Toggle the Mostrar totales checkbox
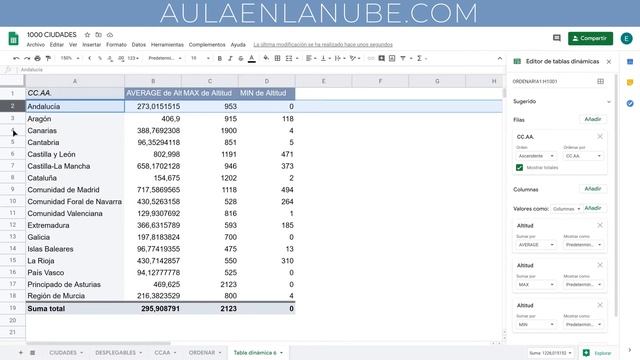 point(519,167)
